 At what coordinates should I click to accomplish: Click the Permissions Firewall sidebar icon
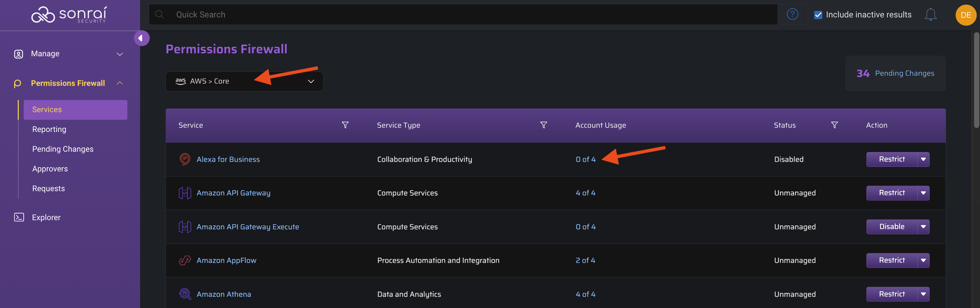coord(17,83)
